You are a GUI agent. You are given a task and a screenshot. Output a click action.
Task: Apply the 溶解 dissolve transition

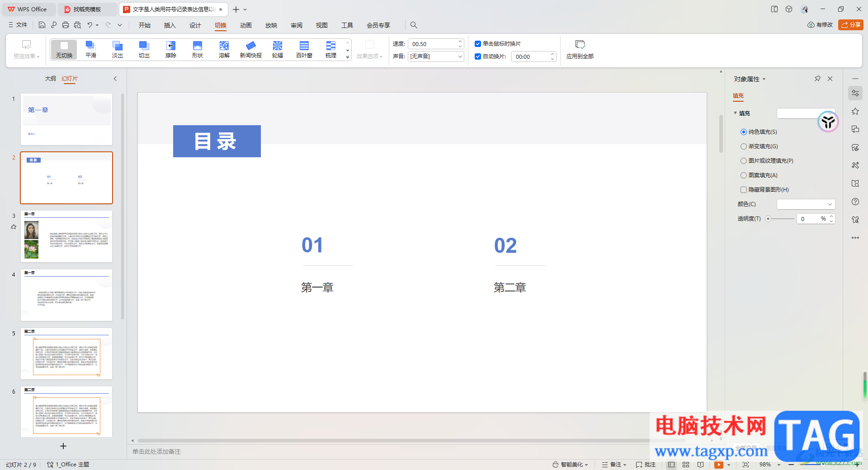224,49
